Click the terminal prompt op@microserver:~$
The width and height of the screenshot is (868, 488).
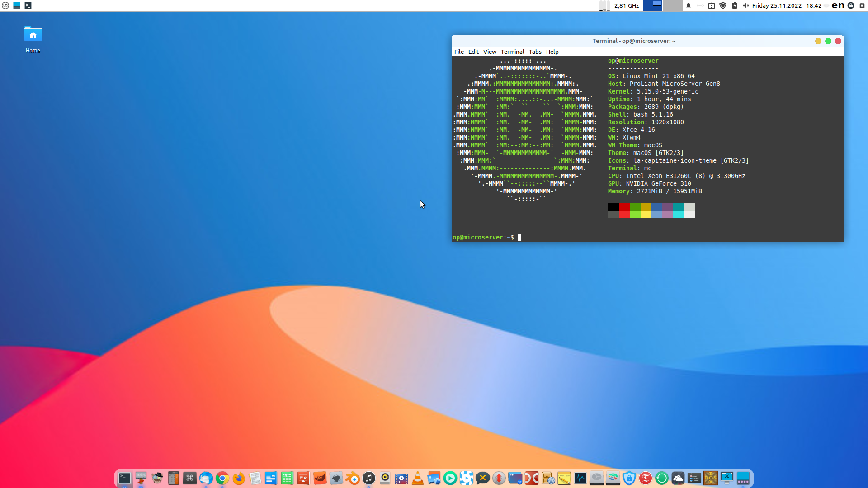pyautogui.click(x=483, y=237)
